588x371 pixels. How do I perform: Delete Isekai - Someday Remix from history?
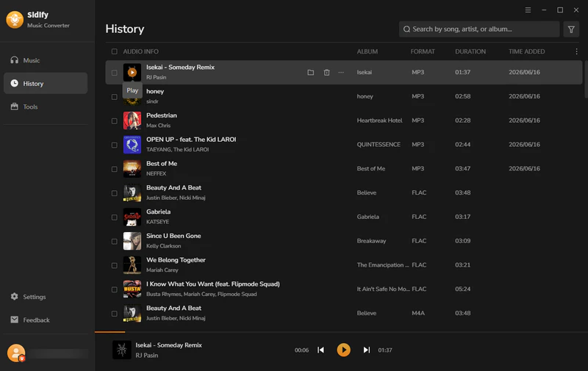click(x=326, y=72)
